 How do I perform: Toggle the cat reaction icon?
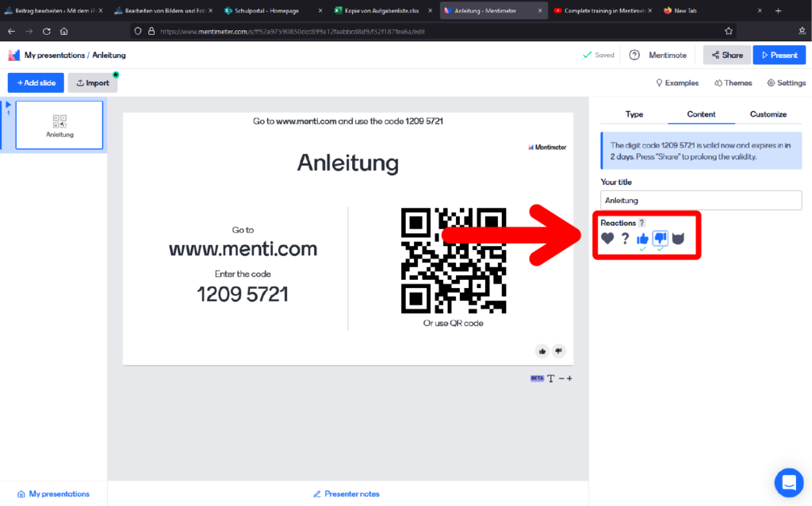[678, 238]
